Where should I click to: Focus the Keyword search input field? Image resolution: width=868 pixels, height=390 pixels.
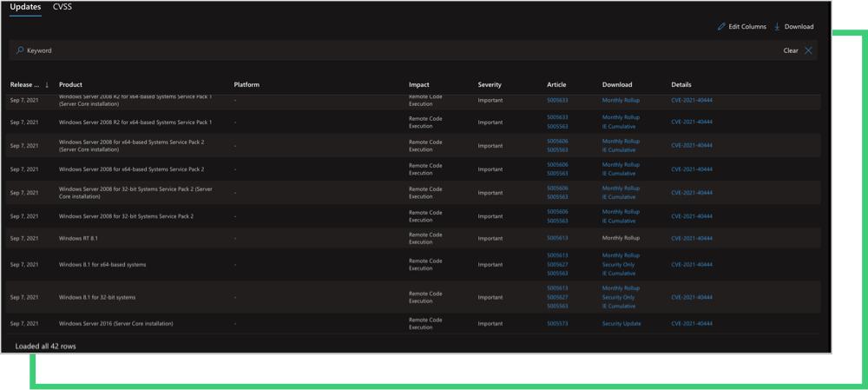click(347, 50)
